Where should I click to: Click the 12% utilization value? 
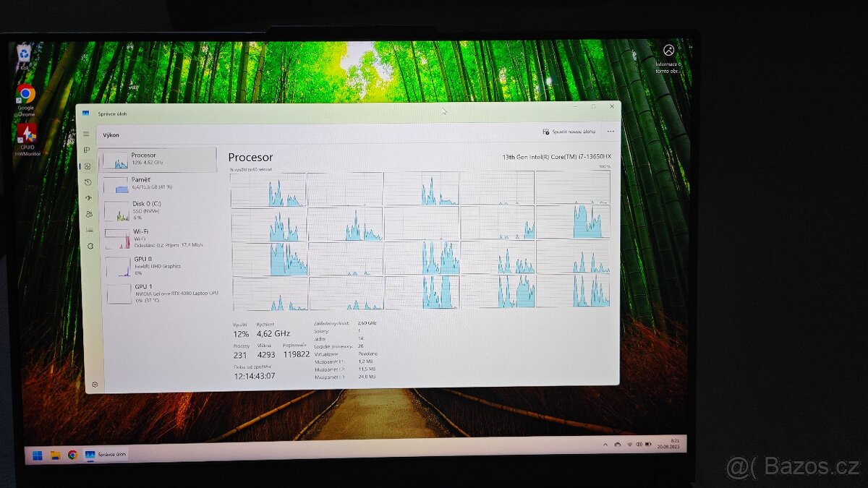(241, 333)
